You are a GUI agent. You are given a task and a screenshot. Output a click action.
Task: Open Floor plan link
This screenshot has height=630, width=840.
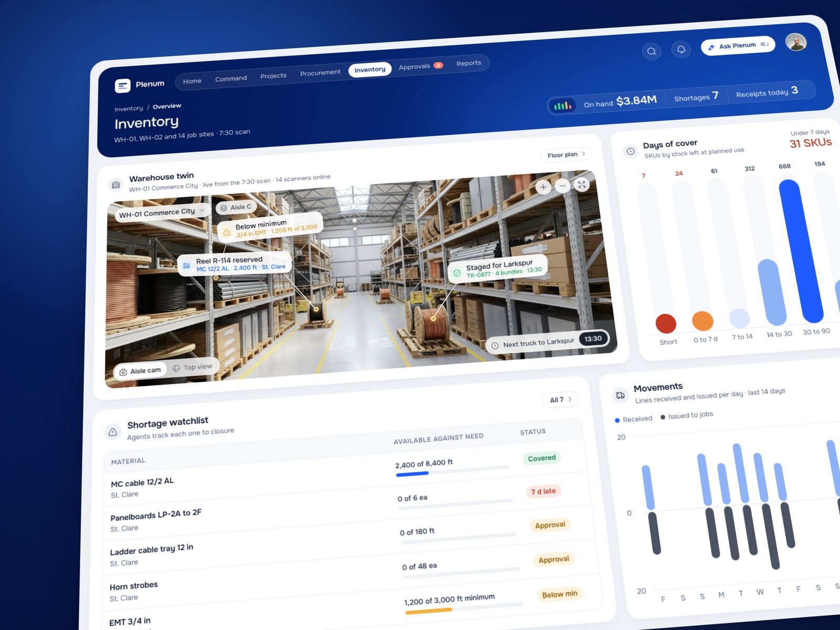(566, 154)
